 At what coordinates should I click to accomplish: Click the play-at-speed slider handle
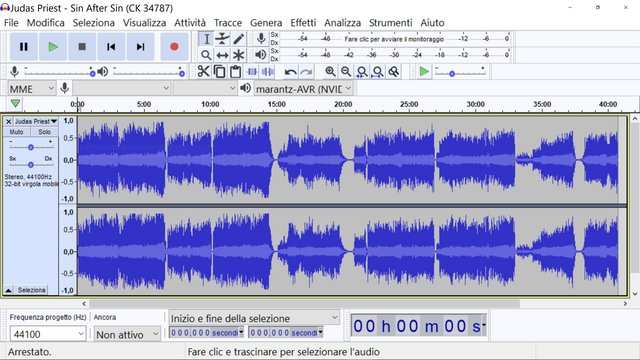click(452, 74)
